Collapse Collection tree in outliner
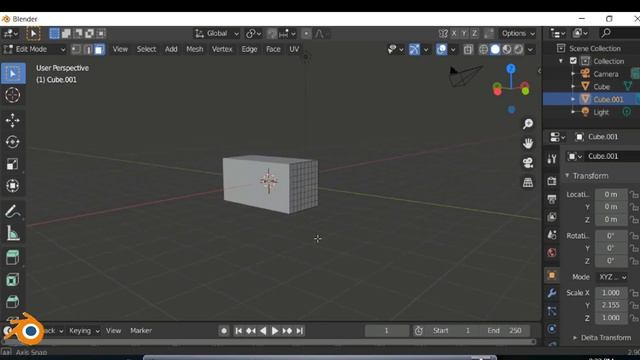 [561, 61]
